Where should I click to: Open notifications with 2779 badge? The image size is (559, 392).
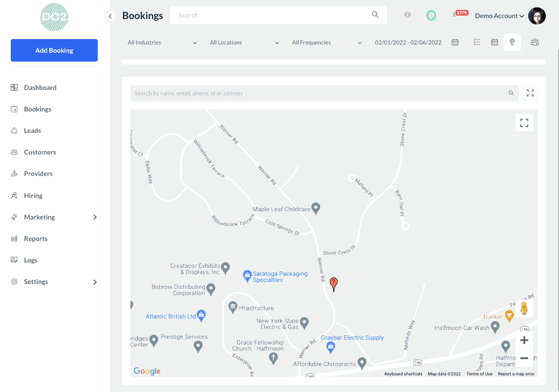click(460, 14)
